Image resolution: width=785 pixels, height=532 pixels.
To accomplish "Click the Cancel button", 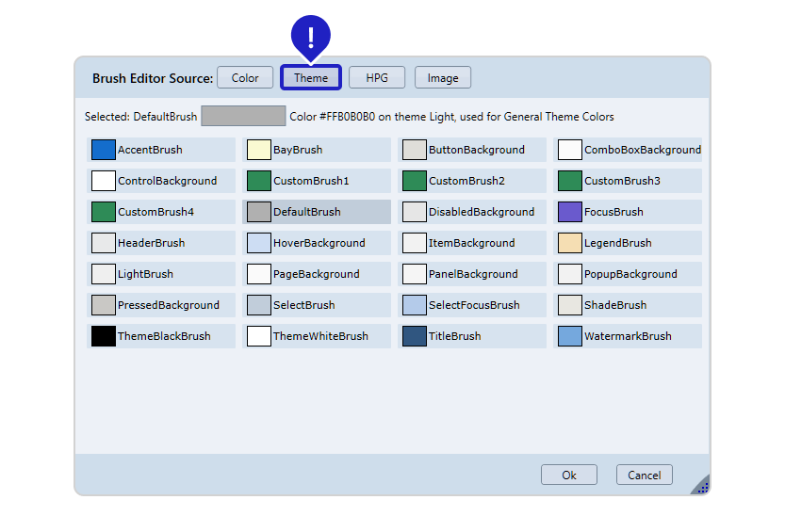I will click(x=644, y=475).
